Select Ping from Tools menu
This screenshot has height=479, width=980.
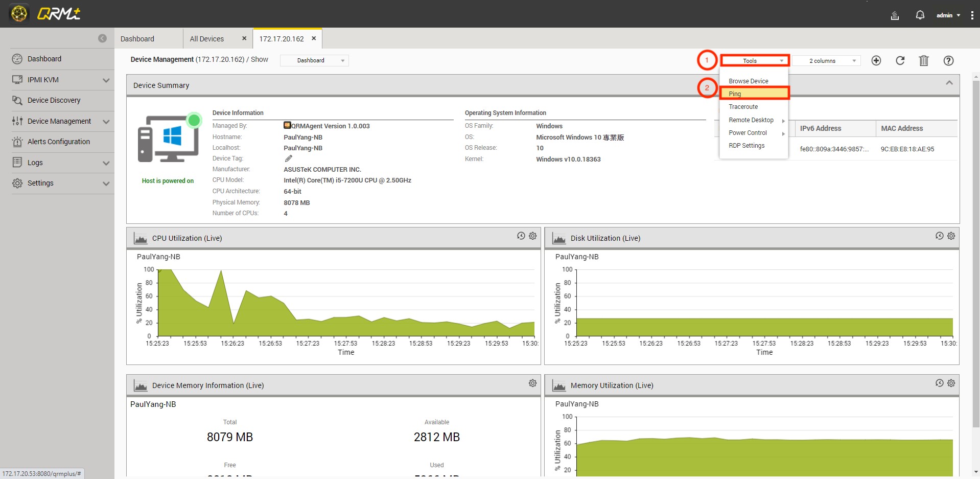tap(754, 94)
